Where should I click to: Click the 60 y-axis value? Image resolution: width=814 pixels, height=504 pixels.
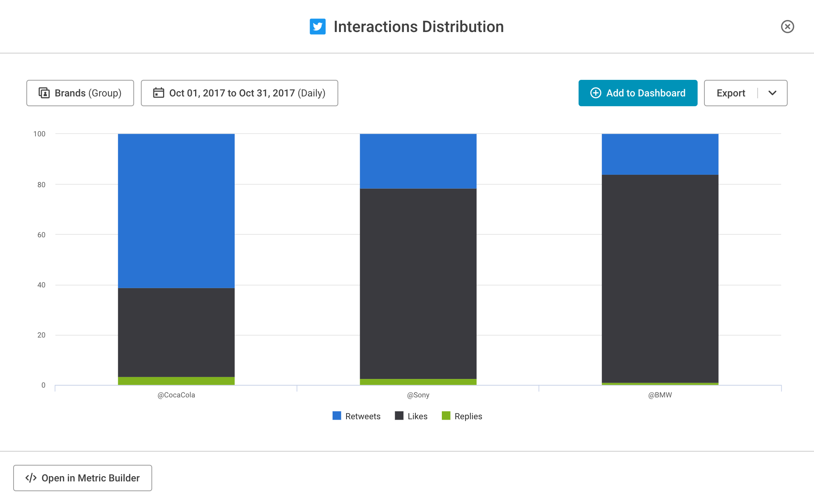pos(41,235)
